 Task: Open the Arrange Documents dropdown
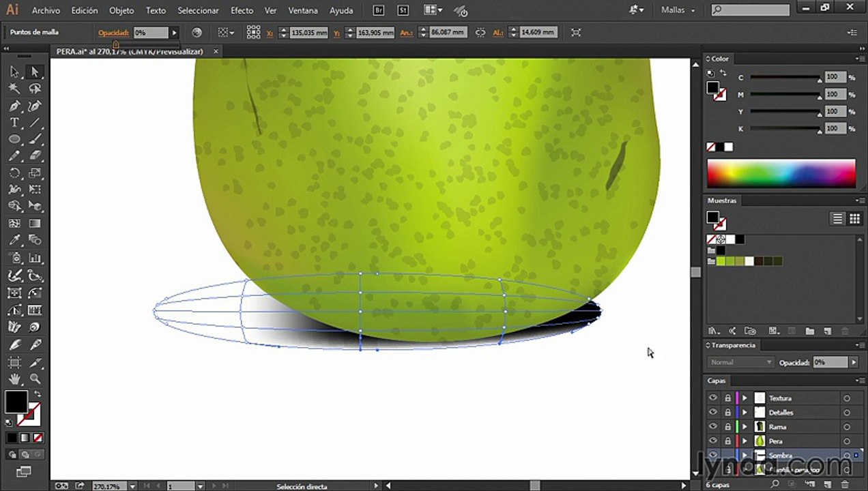[x=433, y=10]
